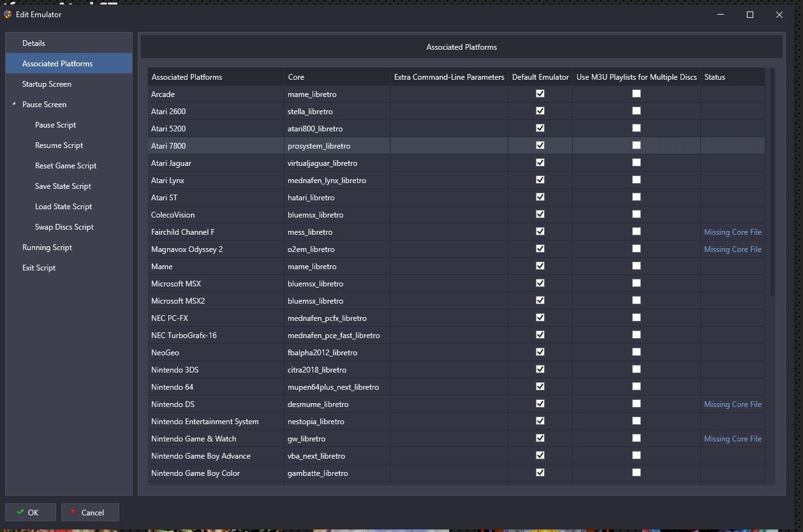Select the Nintendo Game Boy Advance cell
The height and width of the screenshot is (532, 803).
[x=216, y=456]
